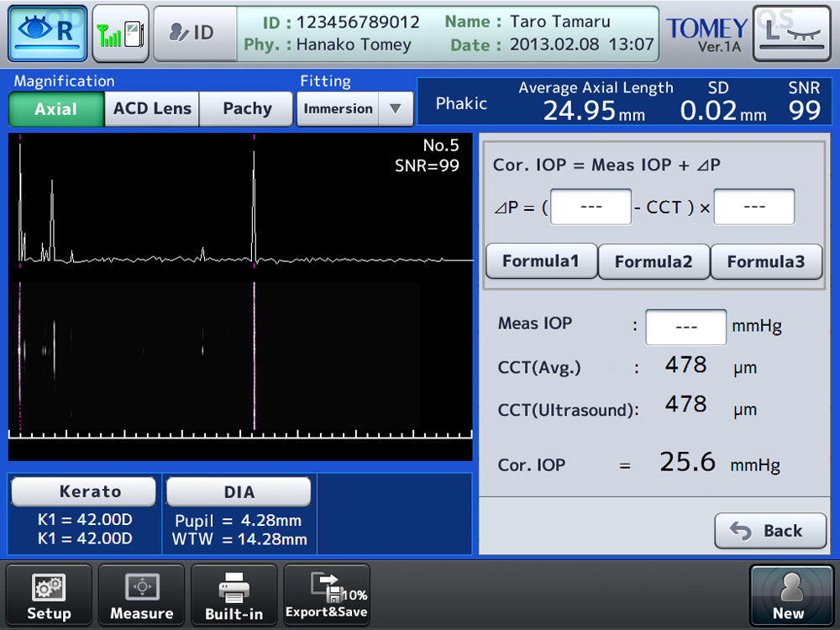Choose Formula3 for IOP correction
Image resolution: width=840 pixels, height=630 pixels.
click(x=766, y=261)
